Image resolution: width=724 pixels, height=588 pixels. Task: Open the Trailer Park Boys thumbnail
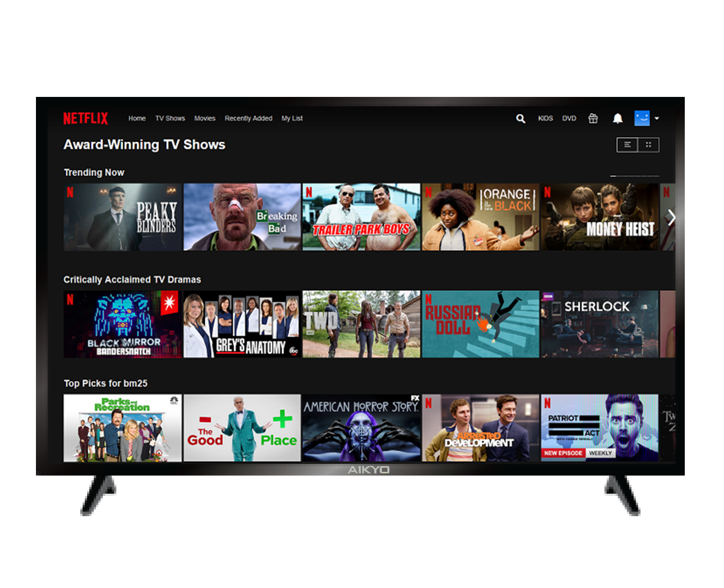pos(361,217)
